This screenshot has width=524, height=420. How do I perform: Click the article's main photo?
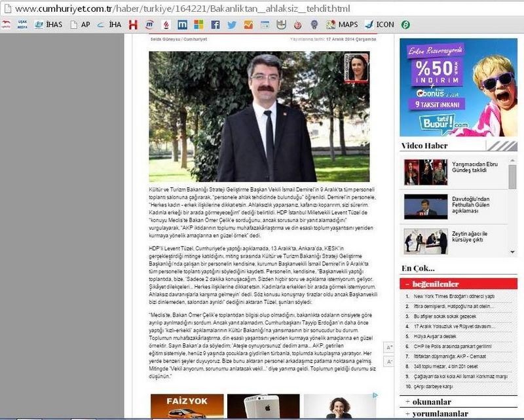click(259, 117)
